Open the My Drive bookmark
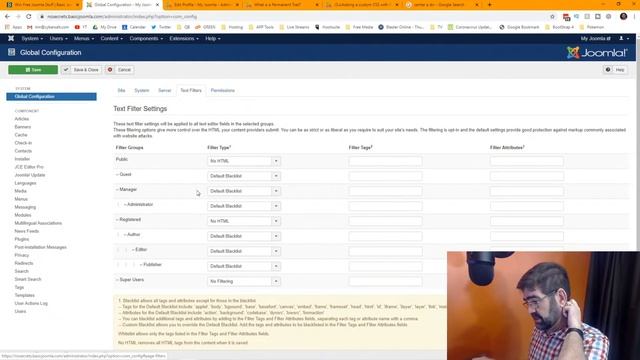Screen dimensions: 640x360 coord(104,27)
